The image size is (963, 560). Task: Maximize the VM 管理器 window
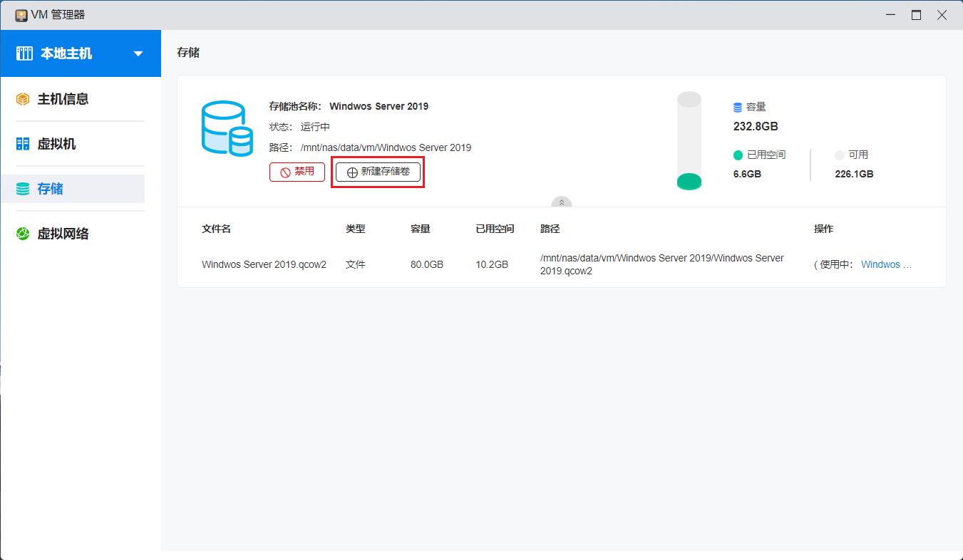click(x=917, y=15)
